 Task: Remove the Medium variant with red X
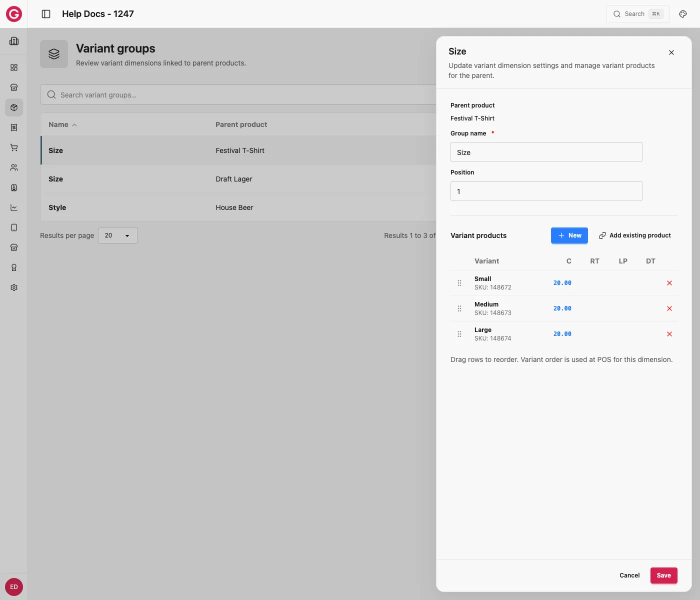[x=669, y=308]
